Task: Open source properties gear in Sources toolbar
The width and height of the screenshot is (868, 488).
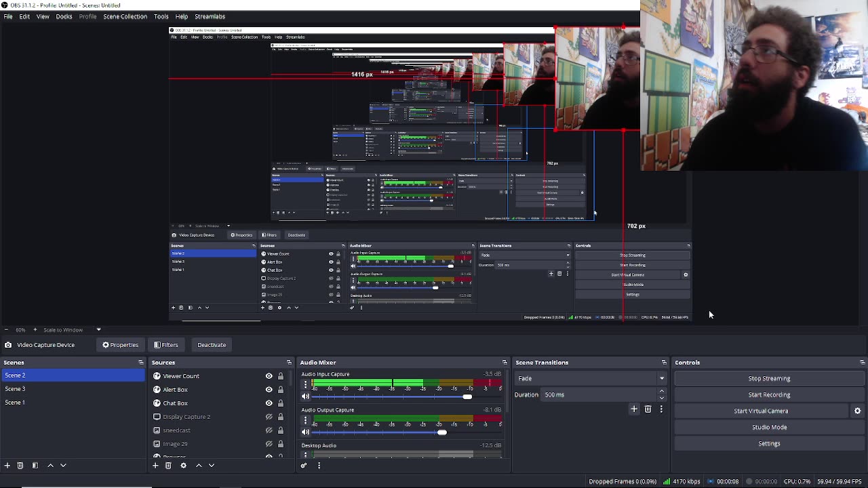Action: pos(183,466)
